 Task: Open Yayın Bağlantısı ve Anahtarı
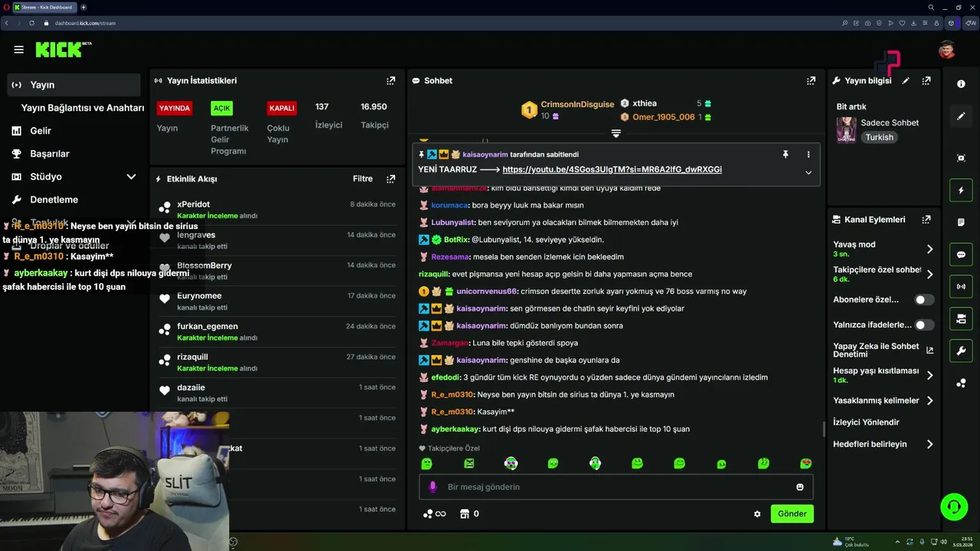(x=82, y=108)
